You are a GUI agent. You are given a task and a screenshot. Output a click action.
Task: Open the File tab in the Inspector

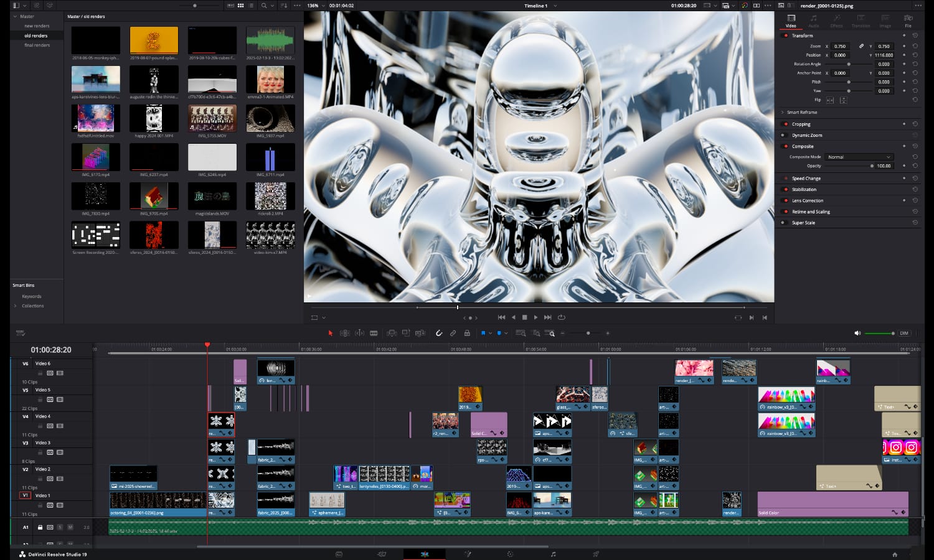(x=908, y=22)
